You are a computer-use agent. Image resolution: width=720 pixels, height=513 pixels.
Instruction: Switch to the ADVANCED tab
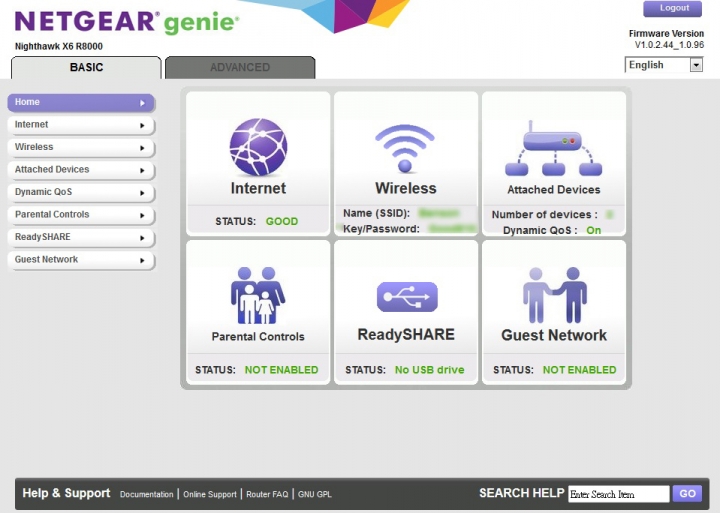(x=240, y=68)
